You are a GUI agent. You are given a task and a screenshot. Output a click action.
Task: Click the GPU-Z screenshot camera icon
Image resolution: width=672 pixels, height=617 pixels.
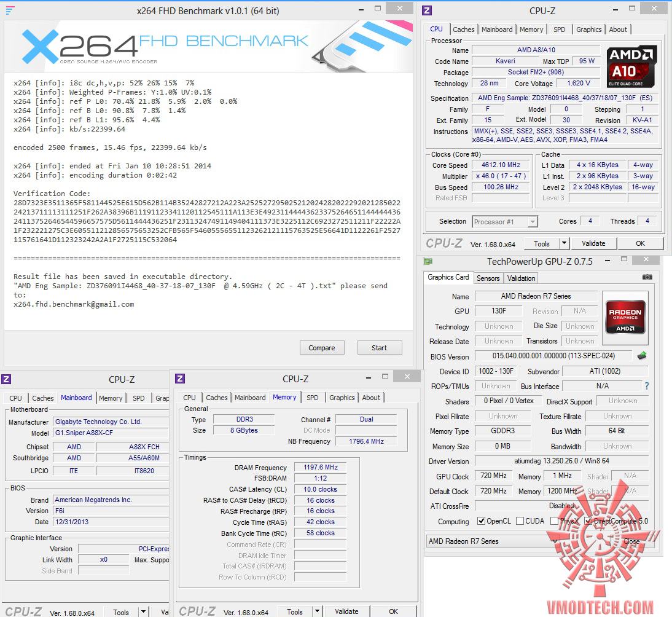tap(647, 277)
